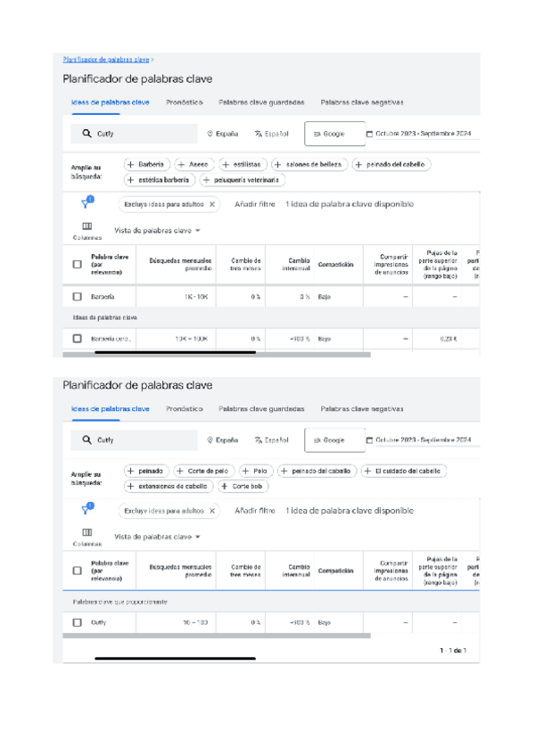Click the horizontal scrollbar under the Cutfy table

[221, 636]
